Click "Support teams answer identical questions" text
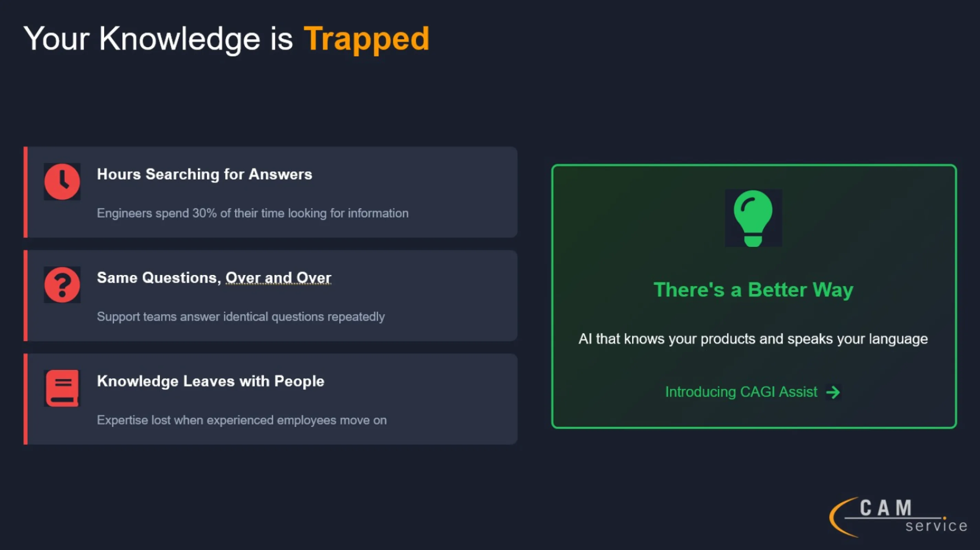Viewport: 980px width, 550px height. click(240, 317)
